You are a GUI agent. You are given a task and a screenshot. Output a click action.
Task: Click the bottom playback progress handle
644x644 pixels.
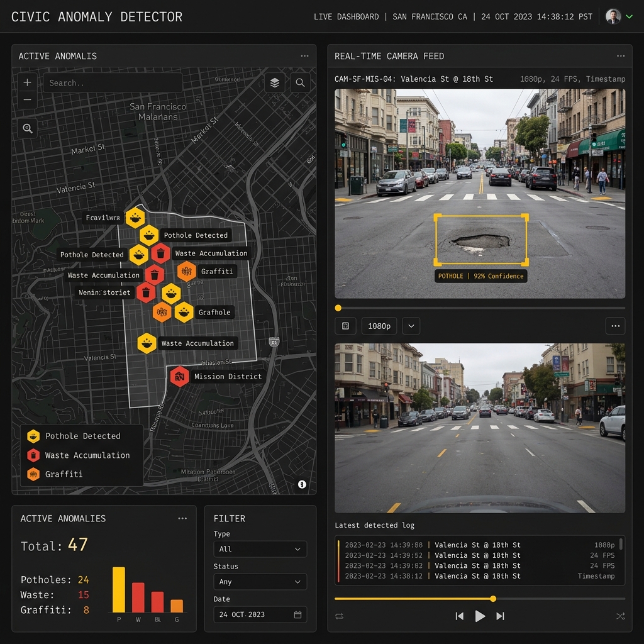[x=493, y=599]
